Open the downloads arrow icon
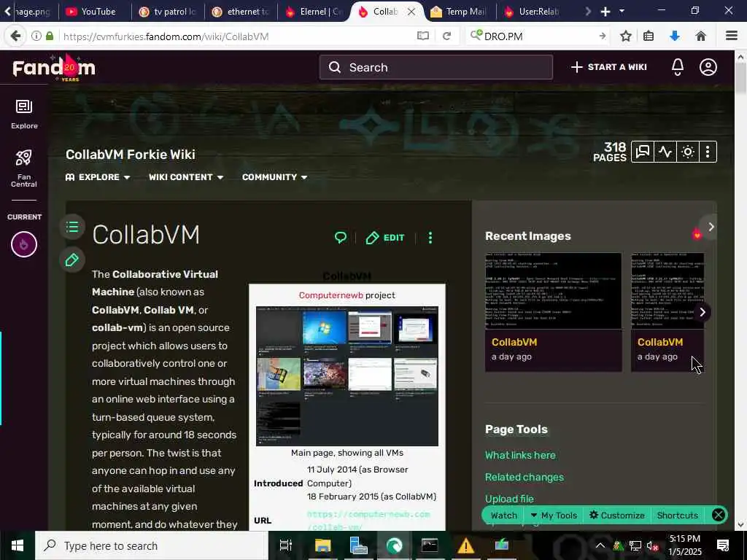Image resolution: width=747 pixels, height=560 pixels. click(675, 36)
